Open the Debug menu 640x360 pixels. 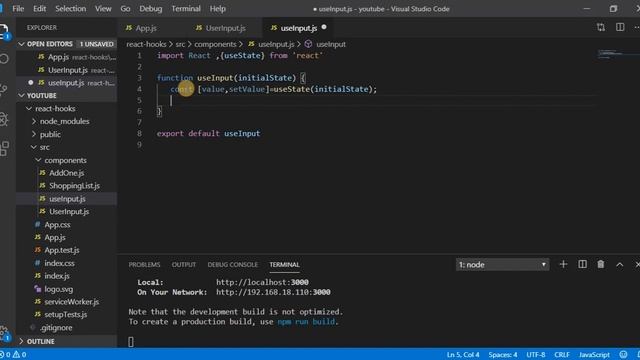[x=151, y=9]
